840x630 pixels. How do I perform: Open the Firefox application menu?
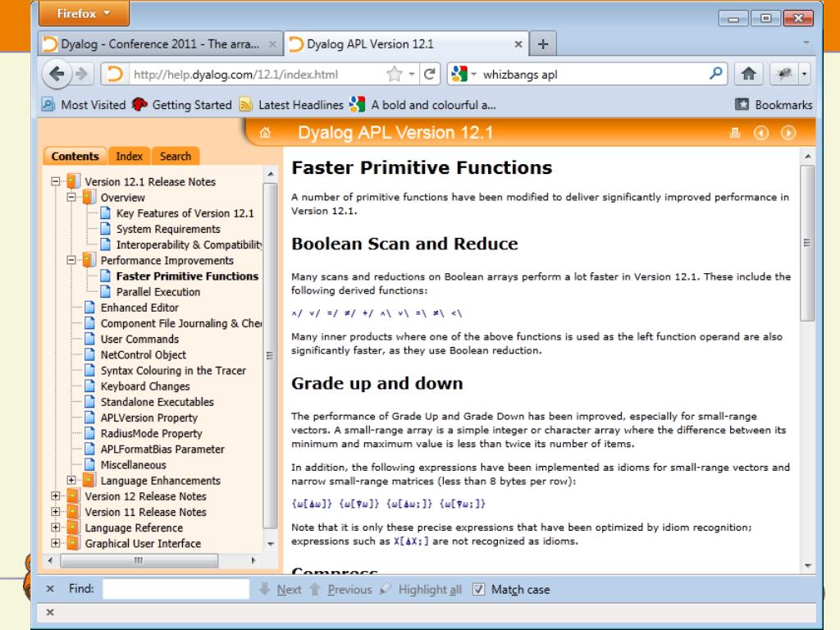point(84,13)
